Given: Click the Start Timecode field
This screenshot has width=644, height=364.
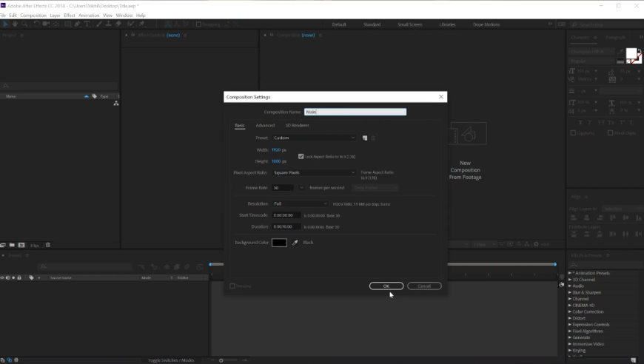Looking at the screenshot, I should coord(286,215).
